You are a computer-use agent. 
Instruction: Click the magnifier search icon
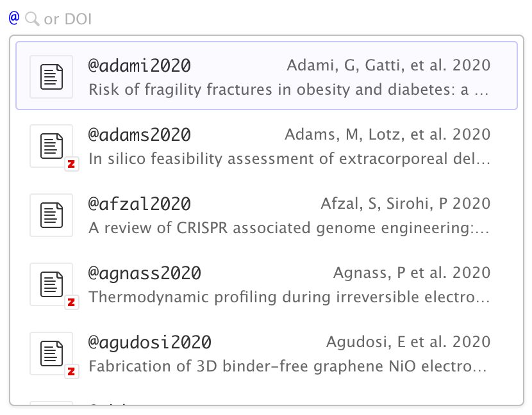coord(31,19)
